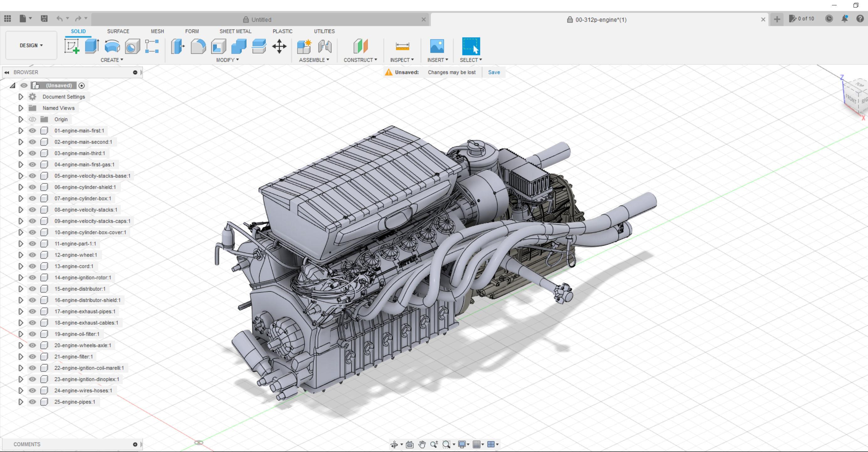
Task: Select the Extrude tool icon
Action: pos(92,46)
